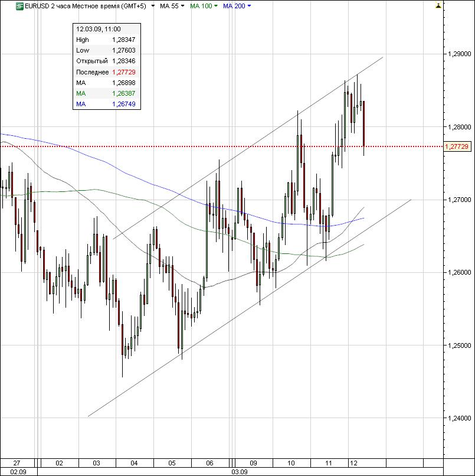The width and height of the screenshot is (475, 476).
Task: Click date 06 on the time axis
Action: coord(209,463)
